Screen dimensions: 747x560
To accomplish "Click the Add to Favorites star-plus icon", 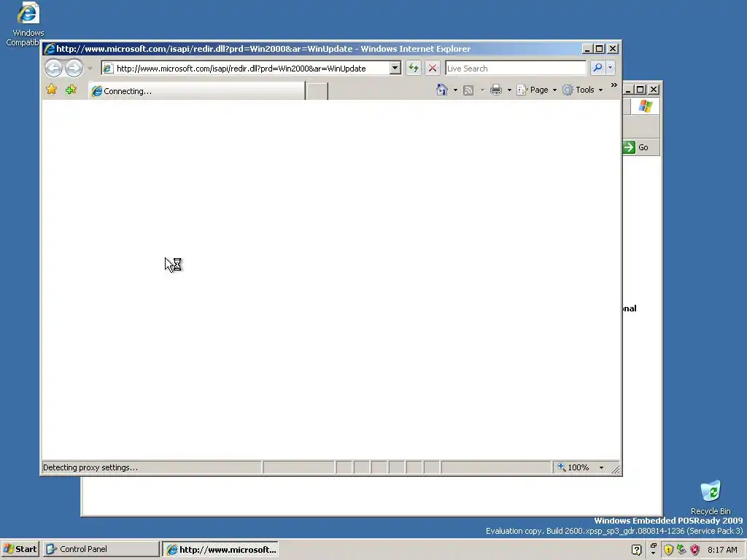I will coord(71,89).
